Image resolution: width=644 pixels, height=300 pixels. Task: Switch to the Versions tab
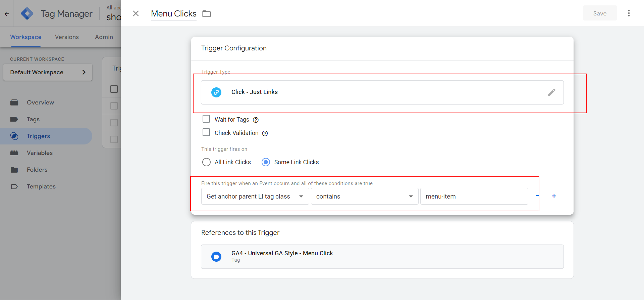(x=67, y=37)
